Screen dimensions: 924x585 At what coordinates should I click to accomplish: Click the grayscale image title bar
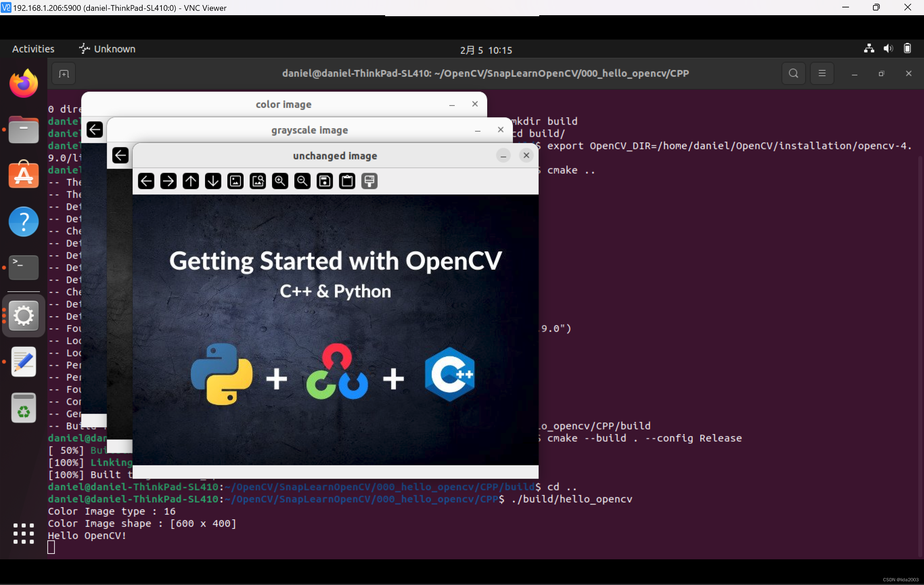(x=309, y=130)
